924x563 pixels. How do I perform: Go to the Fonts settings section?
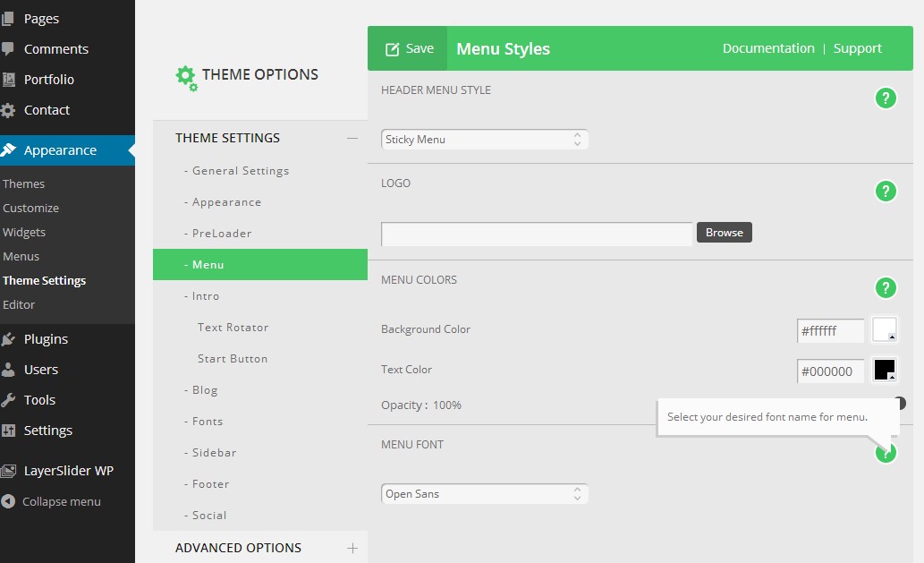[x=208, y=422]
